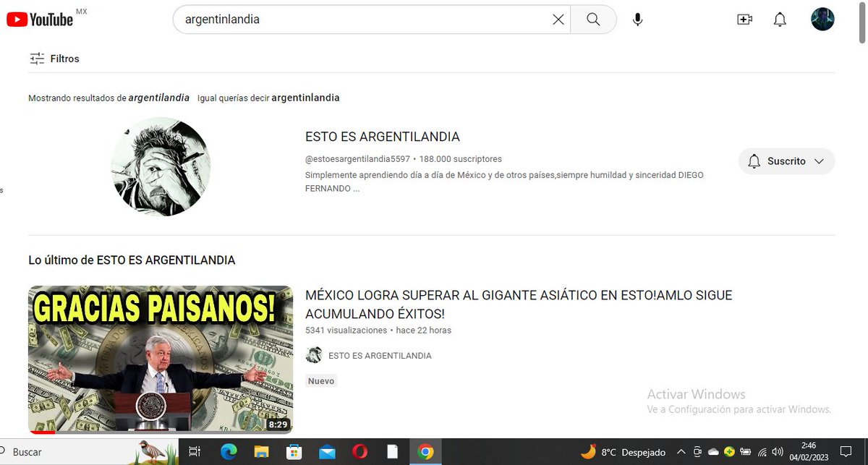Open the ESTO ES ARGENTILANDIA channel avatar
The height and width of the screenshot is (465, 868).
161,167
